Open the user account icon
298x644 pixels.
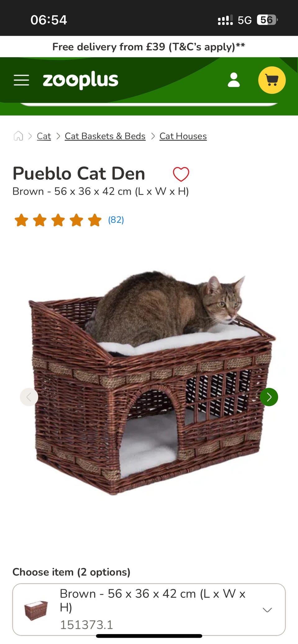[234, 80]
